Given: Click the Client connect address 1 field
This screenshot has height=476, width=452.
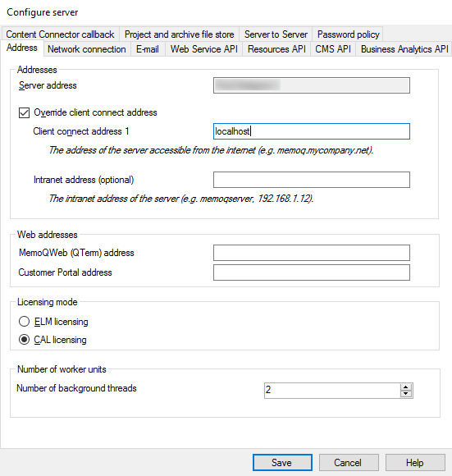Looking at the screenshot, I should [x=312, y=131].
